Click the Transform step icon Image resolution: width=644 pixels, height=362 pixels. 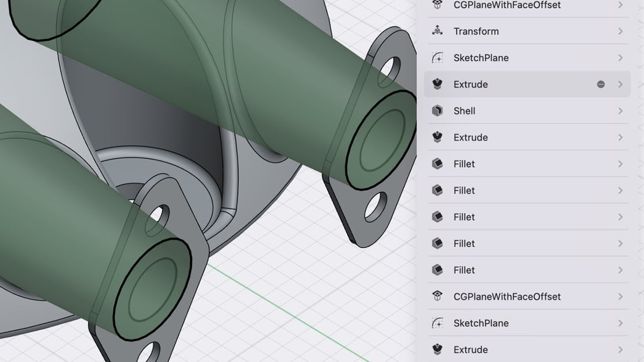pyautogui.click(x=437, y=31)
